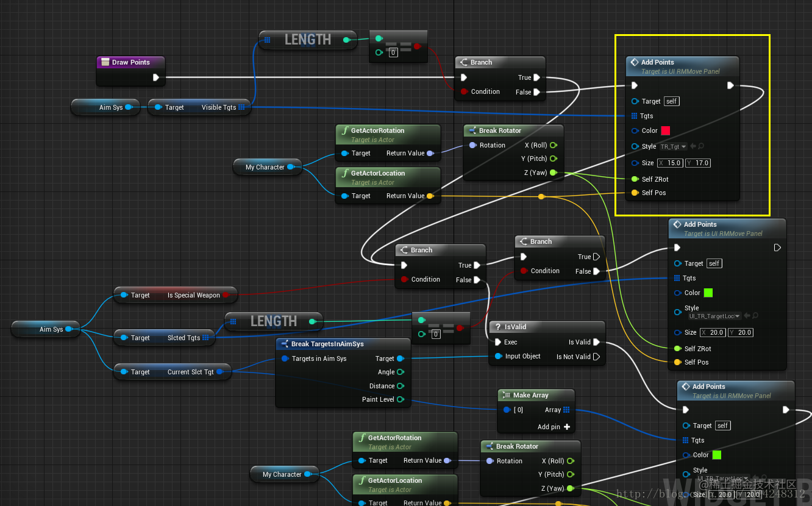Click the Tgts array pin on red Add Points node
Image resolution: width=812 pixels, height=506 pixels.
(x=635, y=116)
